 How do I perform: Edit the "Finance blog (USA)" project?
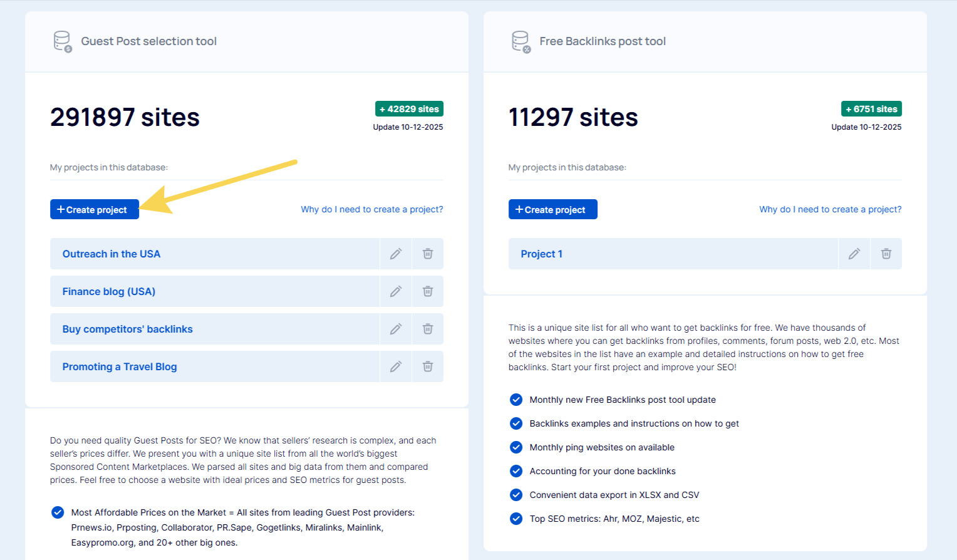pyautogui.click(x=395, y=291)
